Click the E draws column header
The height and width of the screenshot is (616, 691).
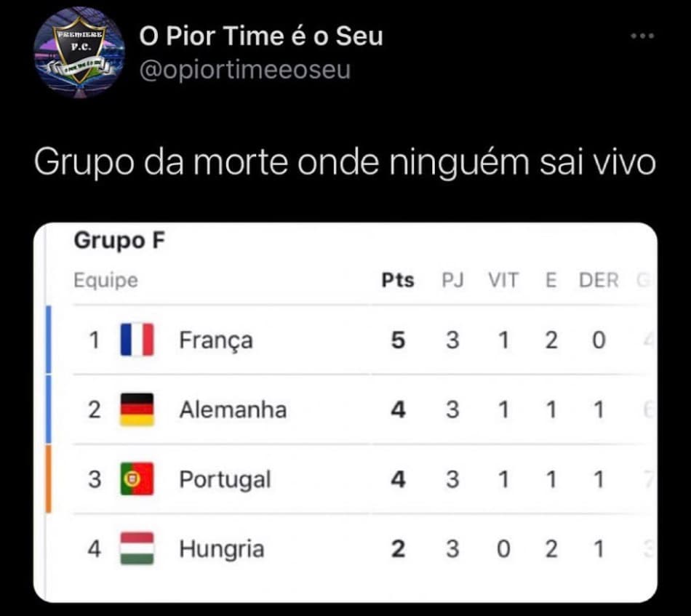tap(551, 280)
